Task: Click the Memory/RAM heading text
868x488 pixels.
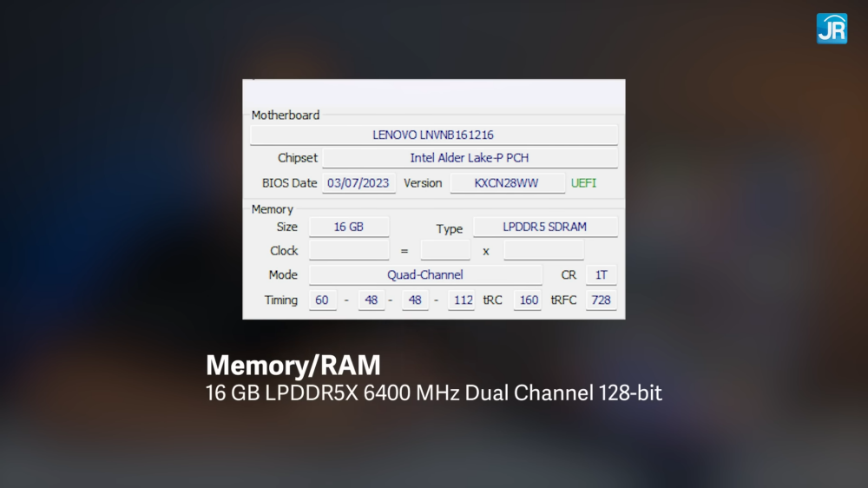Action: (293, 366)
